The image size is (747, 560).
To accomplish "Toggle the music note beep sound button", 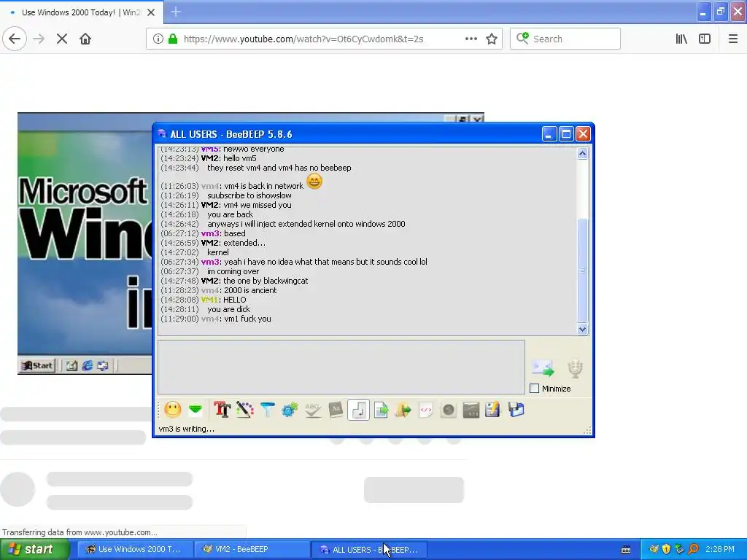I will (x=359, y=410).
